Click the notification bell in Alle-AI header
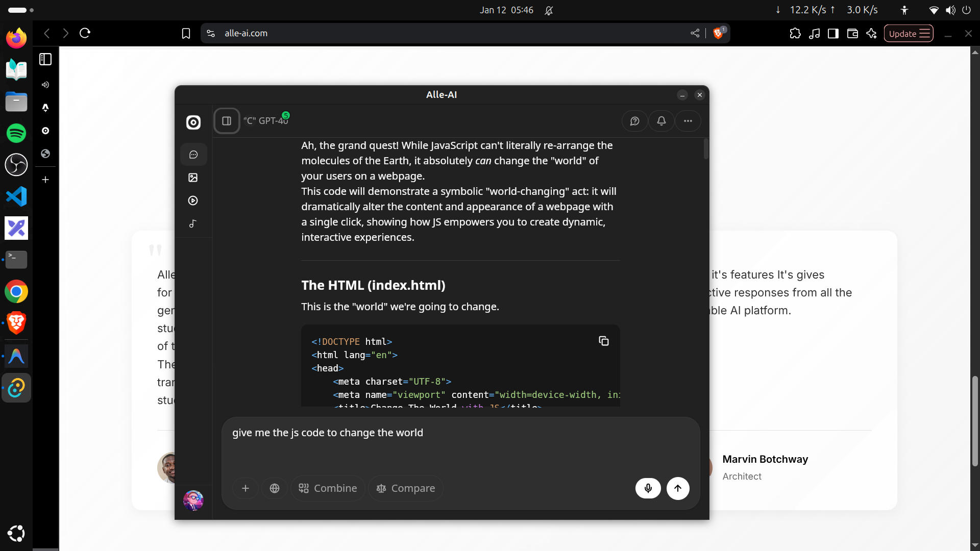Screen dimensions: 980x551 (661, 121)
